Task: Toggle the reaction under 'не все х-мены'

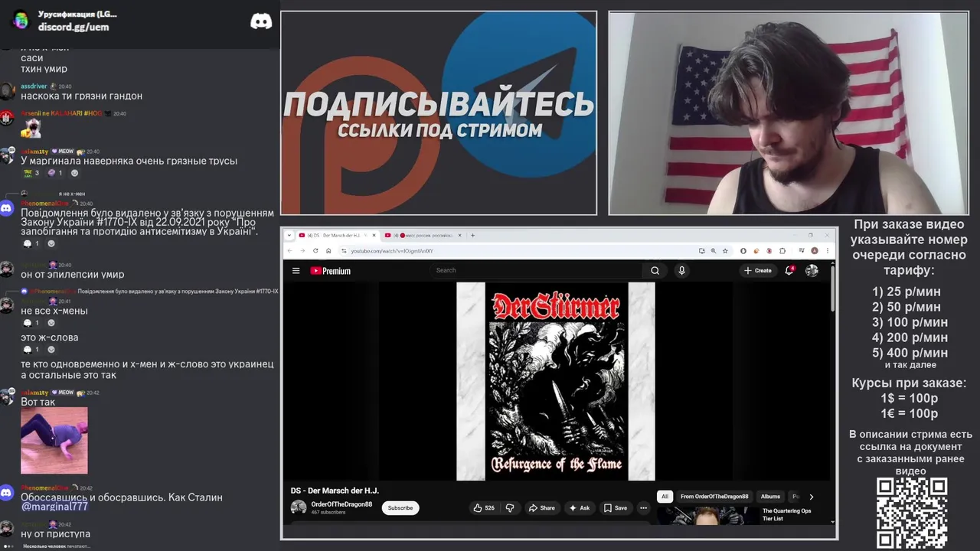Action: 31,323
